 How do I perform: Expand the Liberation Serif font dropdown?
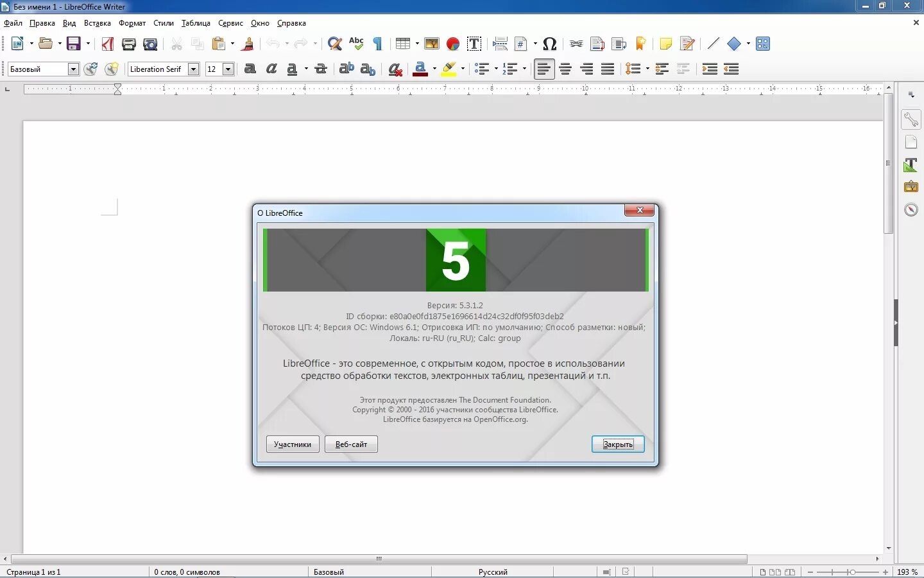[x=193, y=69]
